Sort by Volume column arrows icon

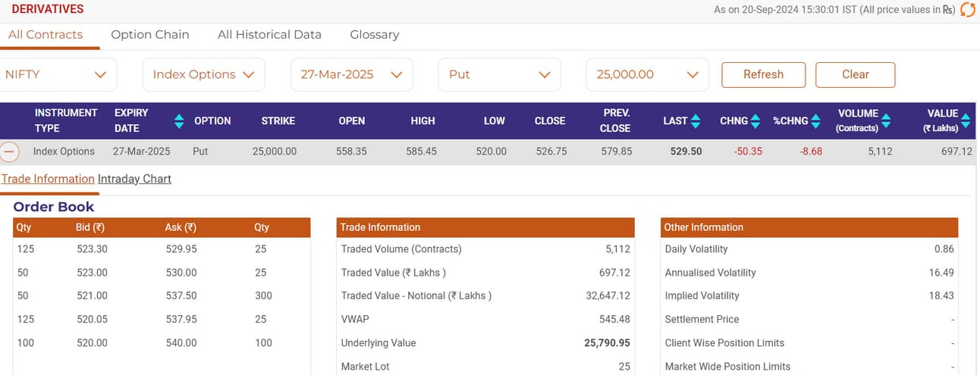[886, 120]
